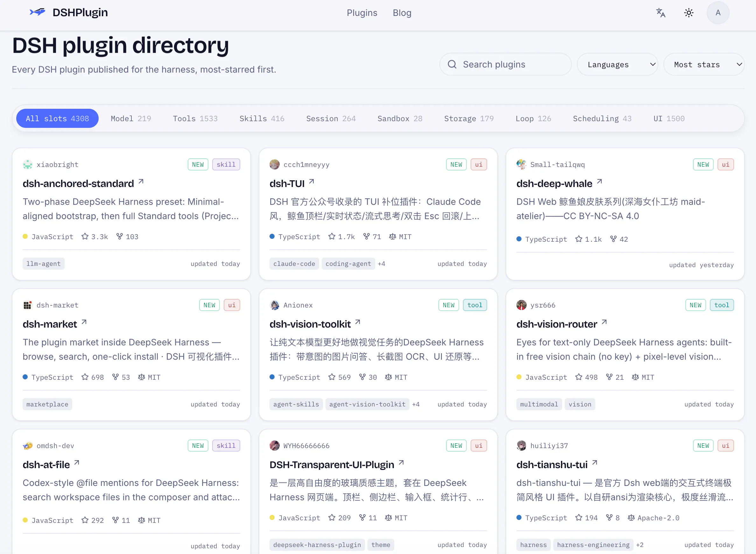Select the UI 1500 filter tab

[x=669, y=118]
